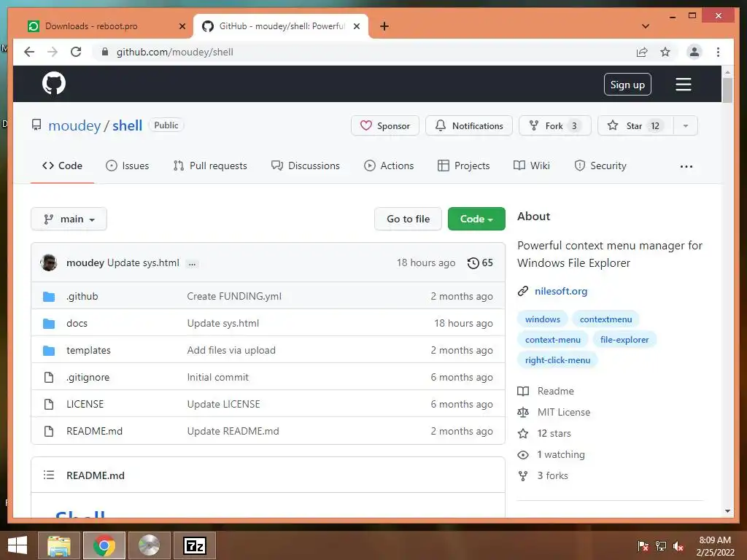The width and height of the screenshot is (747, 560).
Task: Open the docs folder
Action: pyautogui.click(x=77, y=323)
